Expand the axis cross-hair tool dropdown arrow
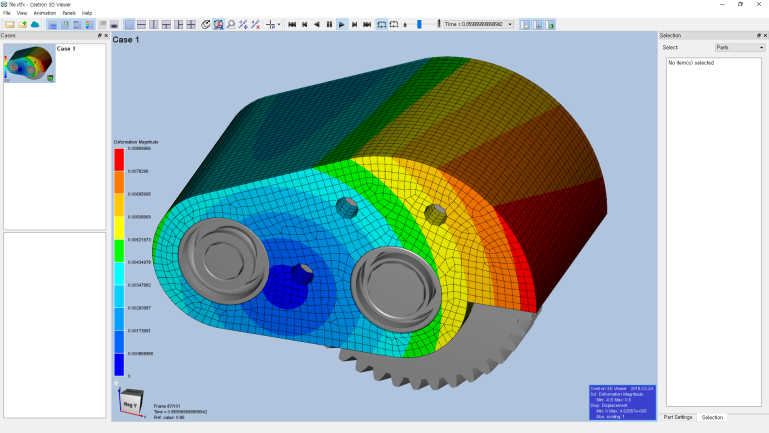The image size is (769, 433). click(x=279, y=24)
